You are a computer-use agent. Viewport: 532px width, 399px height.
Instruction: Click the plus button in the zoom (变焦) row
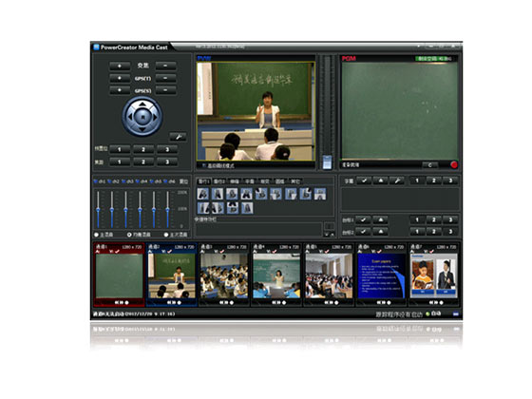[120, 66]
